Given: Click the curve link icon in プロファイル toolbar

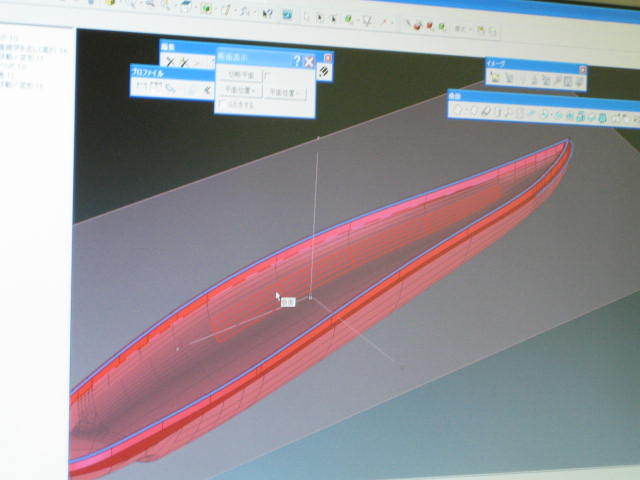Looking at the screenshot, I should click(x=171, y=88).
